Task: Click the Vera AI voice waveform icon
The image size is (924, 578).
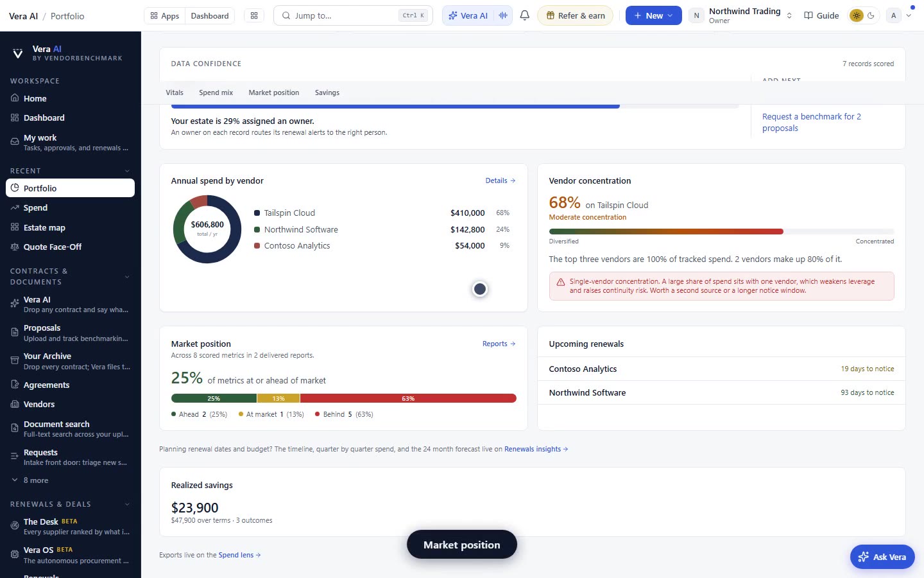Action: (503, 15)
